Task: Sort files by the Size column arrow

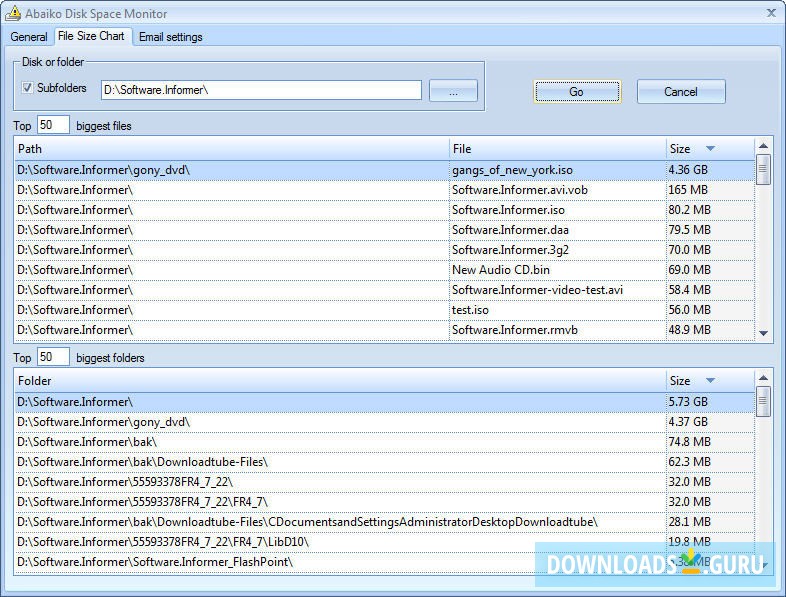Action: pos(710,149)
